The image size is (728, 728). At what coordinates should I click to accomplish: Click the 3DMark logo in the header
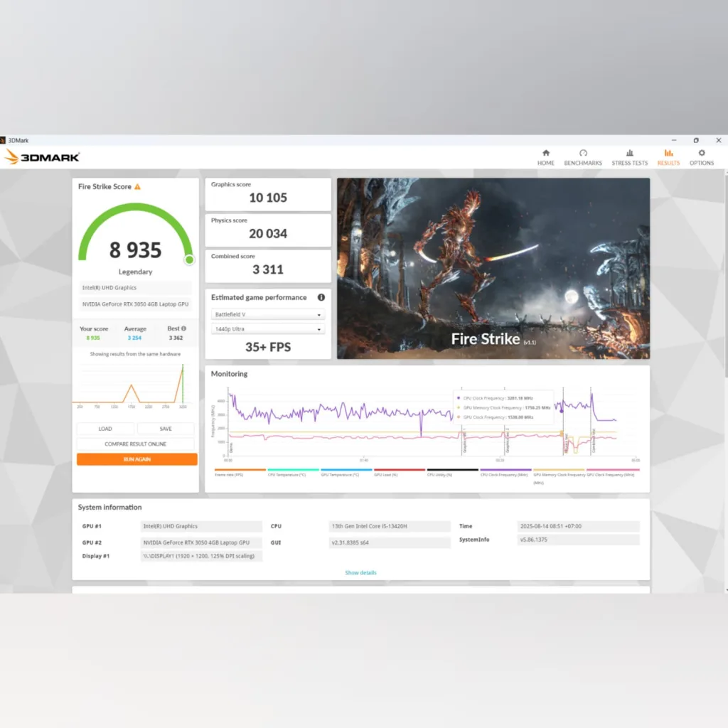(x=42, y=157)
